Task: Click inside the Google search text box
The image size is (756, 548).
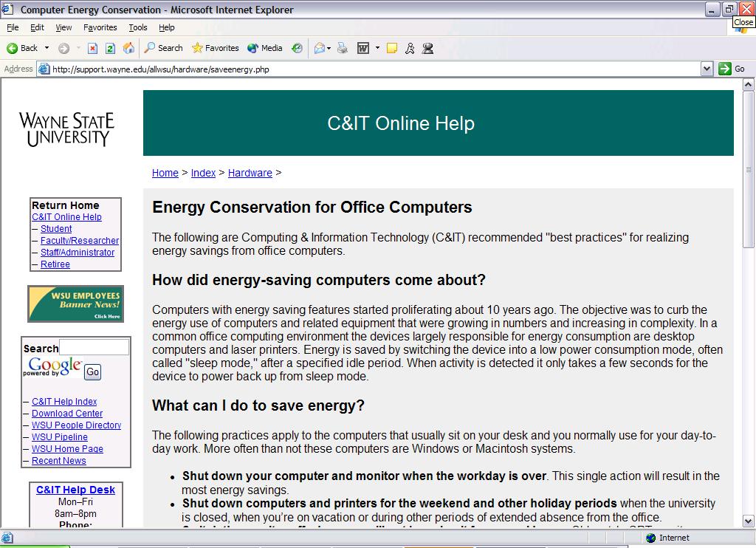Action: [94, 348]
